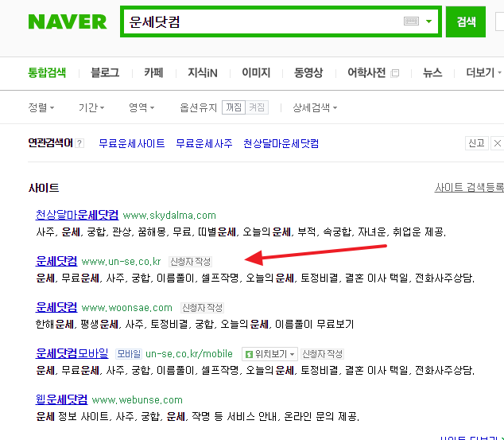Open the on-screen keyboard icon in search box
Viewport: 504px width, 440px height.
click(x=411, y=21)
